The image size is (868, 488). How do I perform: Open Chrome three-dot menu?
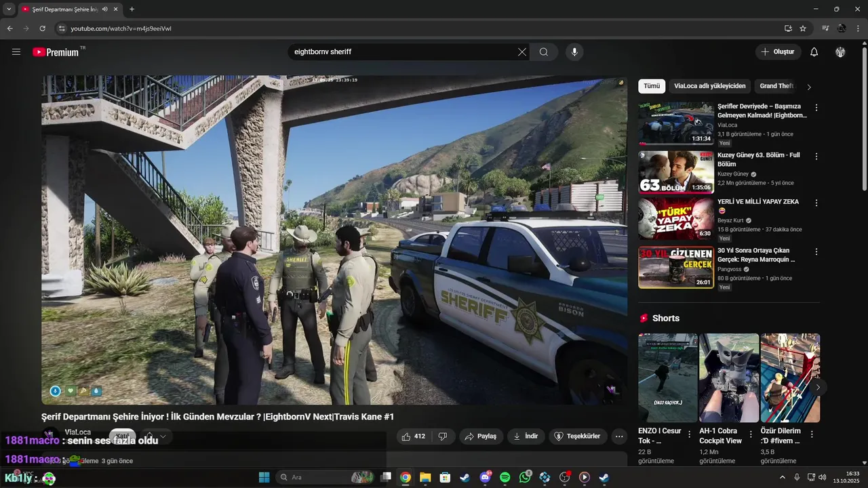pos(858,28)
